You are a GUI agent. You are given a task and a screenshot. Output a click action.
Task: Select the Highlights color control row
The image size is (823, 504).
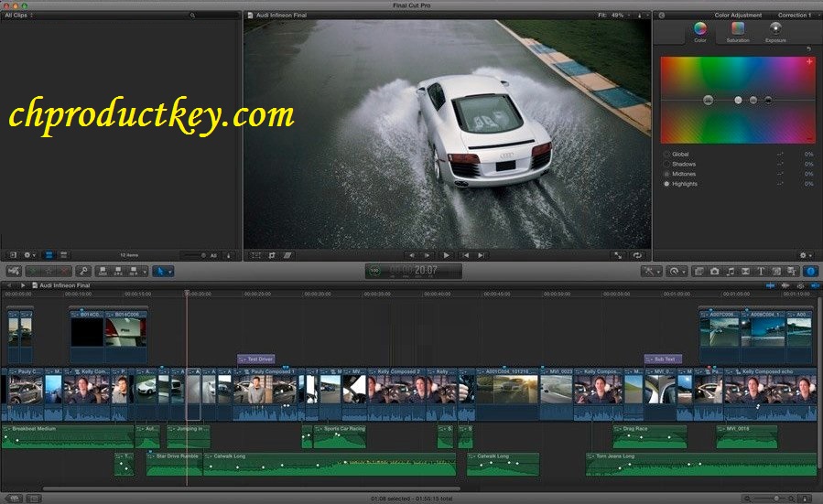tap(738, 184)
